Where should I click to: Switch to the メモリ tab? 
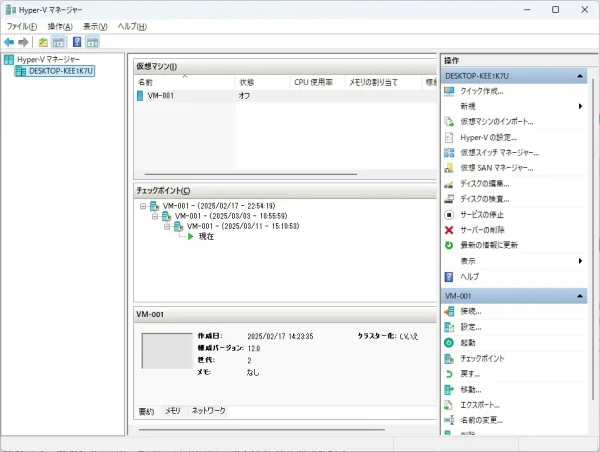click(173, 411)
